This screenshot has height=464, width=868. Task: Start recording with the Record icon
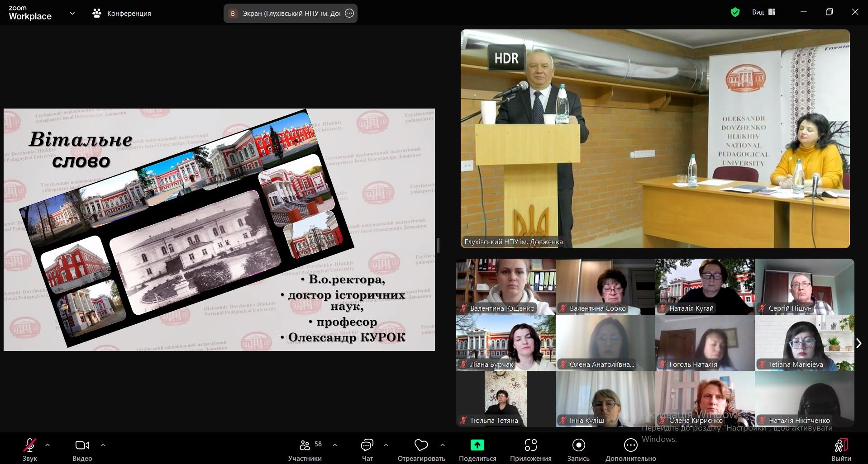tap(578, 445)
